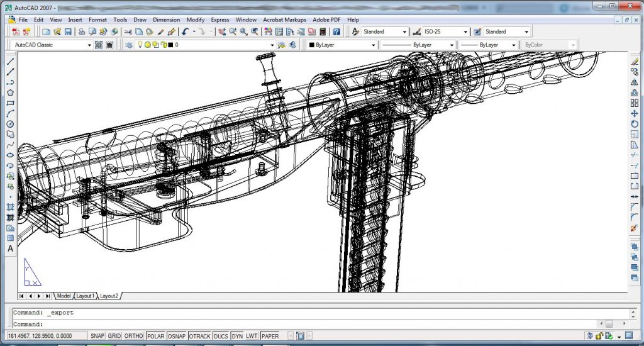This screenshot has height=346, width=644.
Task: Click the Help question mark icon
Action: [336, 31]
